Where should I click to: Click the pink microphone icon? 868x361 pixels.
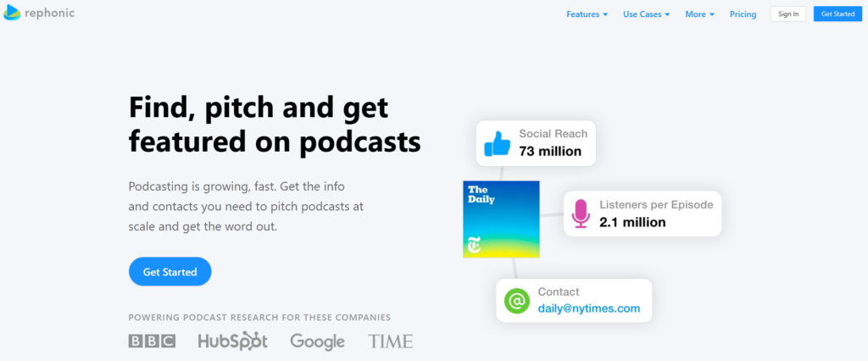[581, 214]
